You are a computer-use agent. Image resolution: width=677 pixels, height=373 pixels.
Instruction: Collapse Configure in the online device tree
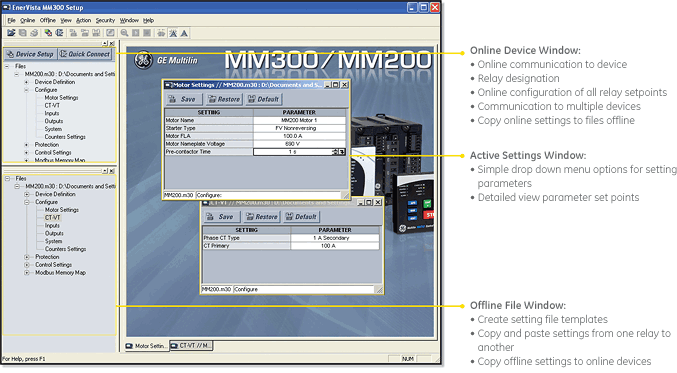27,90
